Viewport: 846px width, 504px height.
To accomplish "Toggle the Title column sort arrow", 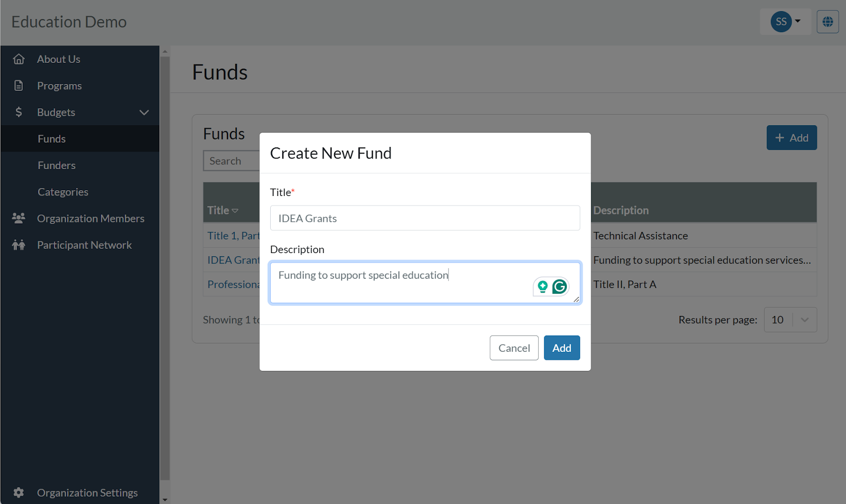I will tap(235, 210).
